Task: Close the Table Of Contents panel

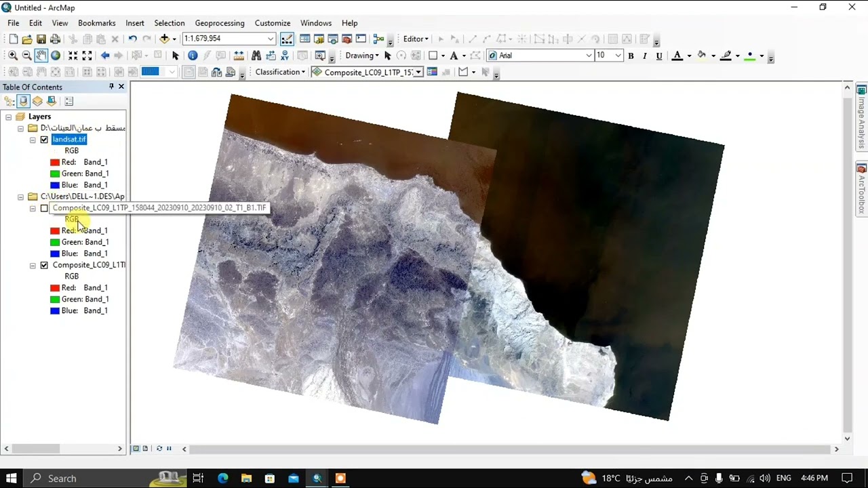Action: coord(121,87)
